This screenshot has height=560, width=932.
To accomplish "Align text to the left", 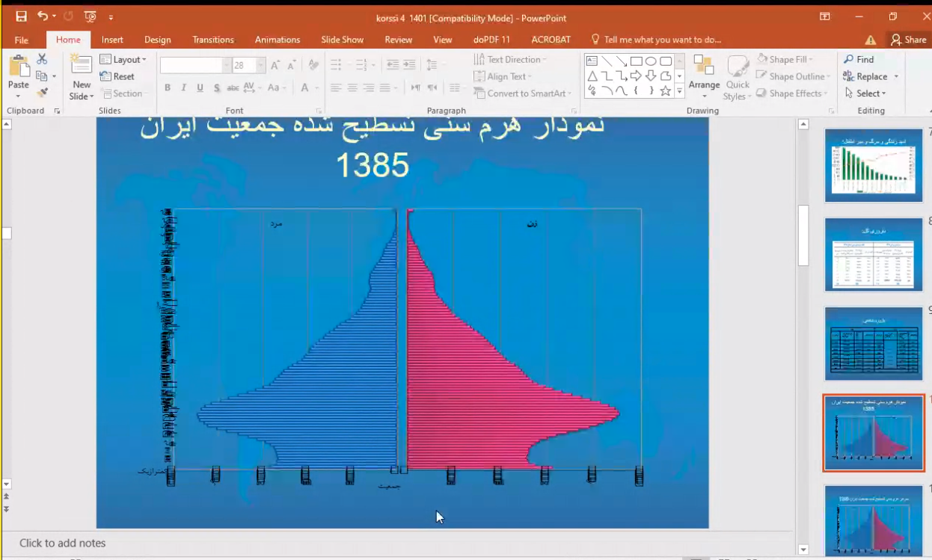I will [x=336, y=88].
